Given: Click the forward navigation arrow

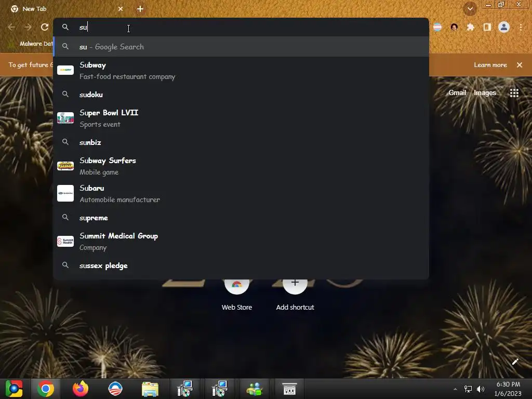Looking at the screenshot, I should coord(28,27).
